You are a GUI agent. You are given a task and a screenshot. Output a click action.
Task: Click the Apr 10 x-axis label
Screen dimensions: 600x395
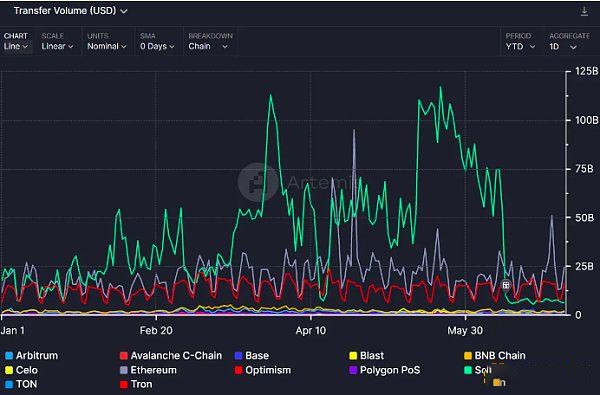pyautogui.click(x=310, y=330)
